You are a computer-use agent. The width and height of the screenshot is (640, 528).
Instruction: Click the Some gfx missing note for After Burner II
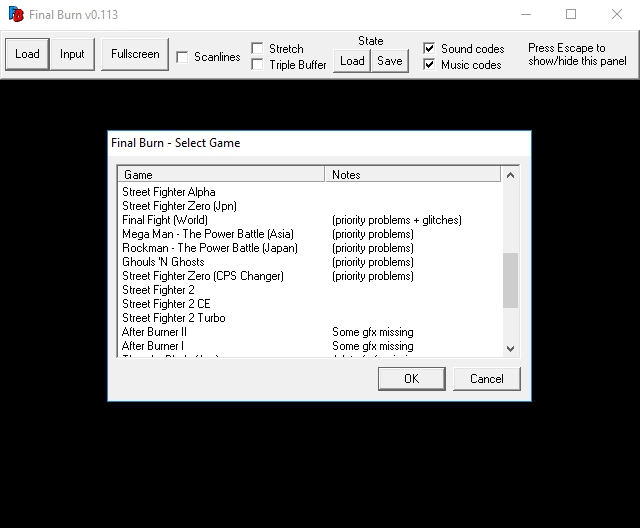point(373,332)
